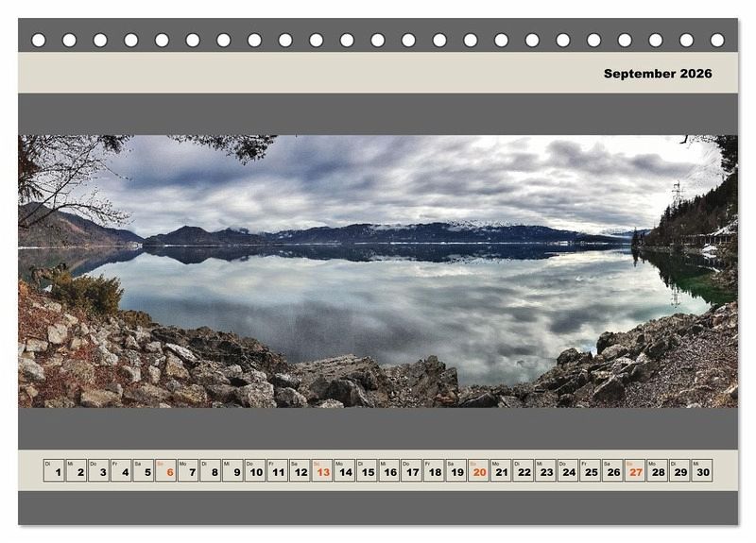The width and height of the screenshot is (756, 543).
Task: Click the last date cell, 30
Action: click(x=701, y=470)
